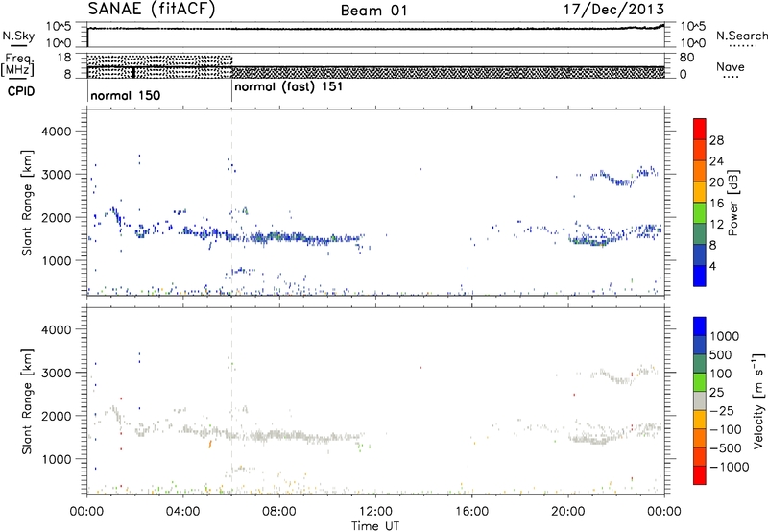Click Slant Range [km] label of velocity panel
Viewport: 768px width, 532px height.
[27, 400]
